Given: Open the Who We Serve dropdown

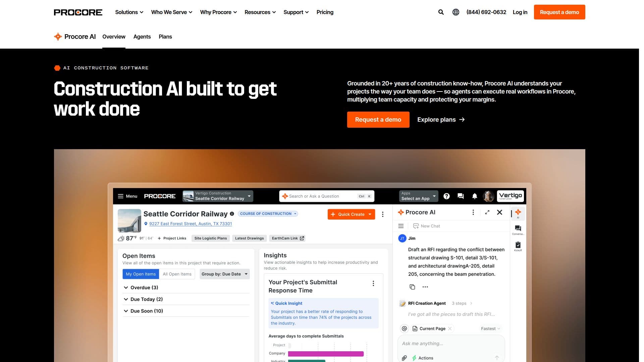Looking at the screenshot, I should (x=172, y=12).
